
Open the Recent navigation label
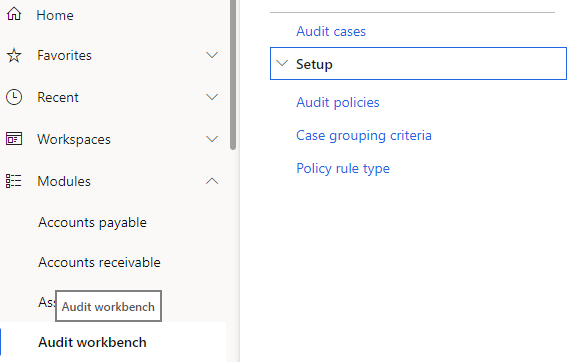click(58, 97)
